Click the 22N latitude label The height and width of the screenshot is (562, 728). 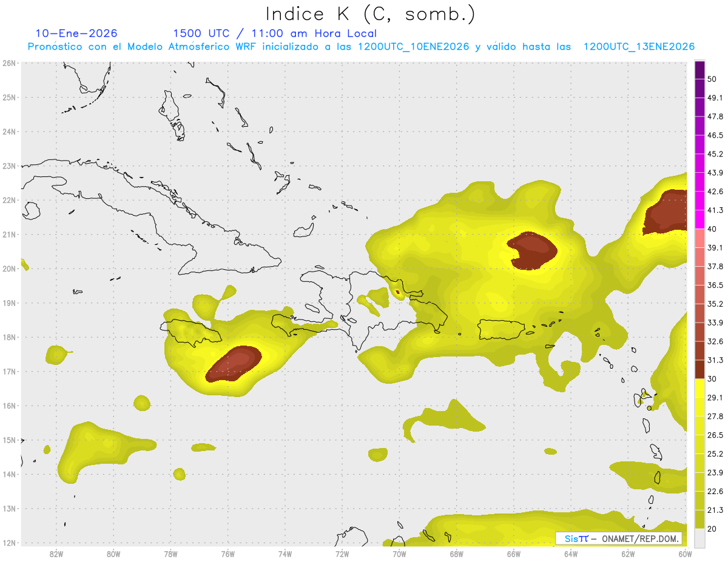click(x=10, y=200)
